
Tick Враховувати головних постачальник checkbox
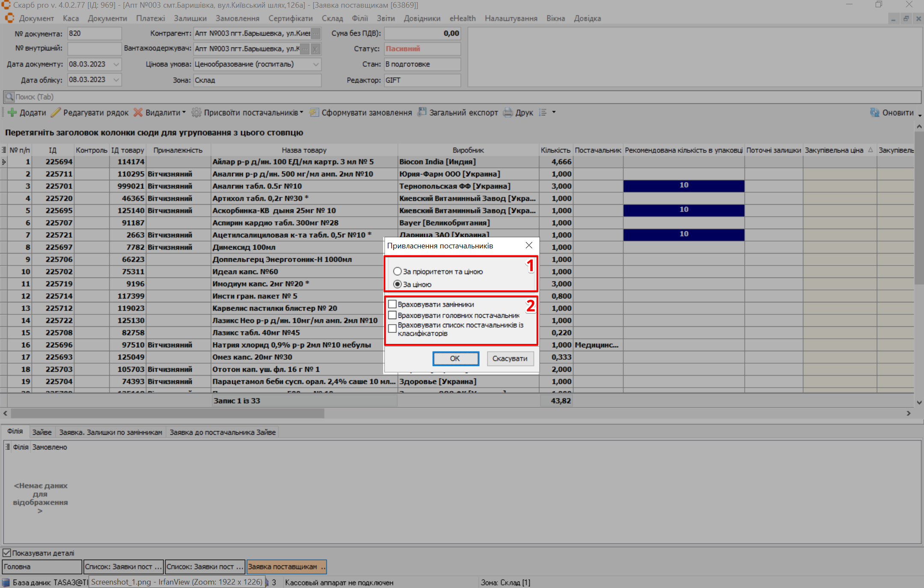pos(392,316)
